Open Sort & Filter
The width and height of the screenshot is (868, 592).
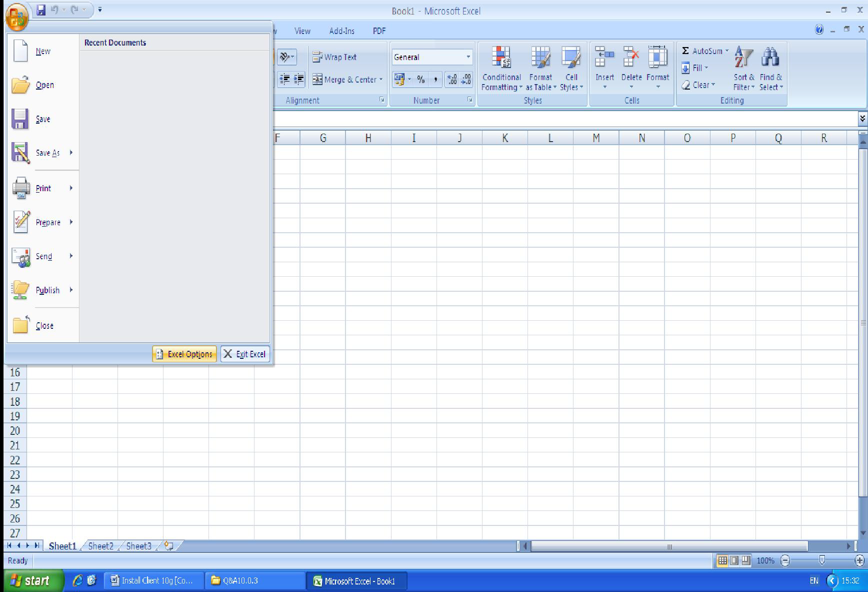coord(743,69)
